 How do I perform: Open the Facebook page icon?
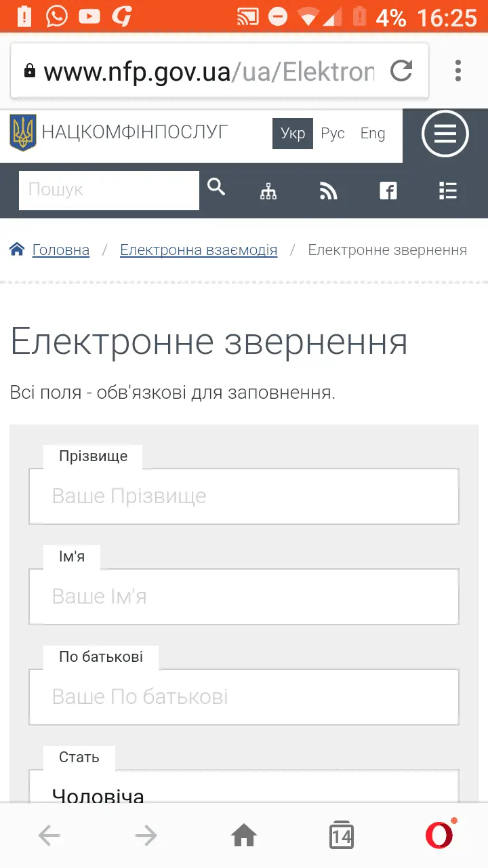[x=388, y=192]
